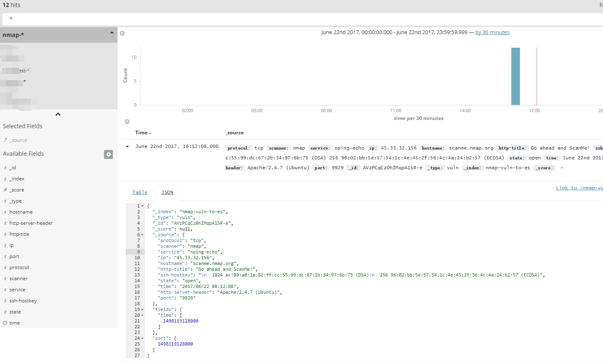Viewport: 603px width, 364px height.
Task: Sort by the Time column header
Action: point(143,133)
